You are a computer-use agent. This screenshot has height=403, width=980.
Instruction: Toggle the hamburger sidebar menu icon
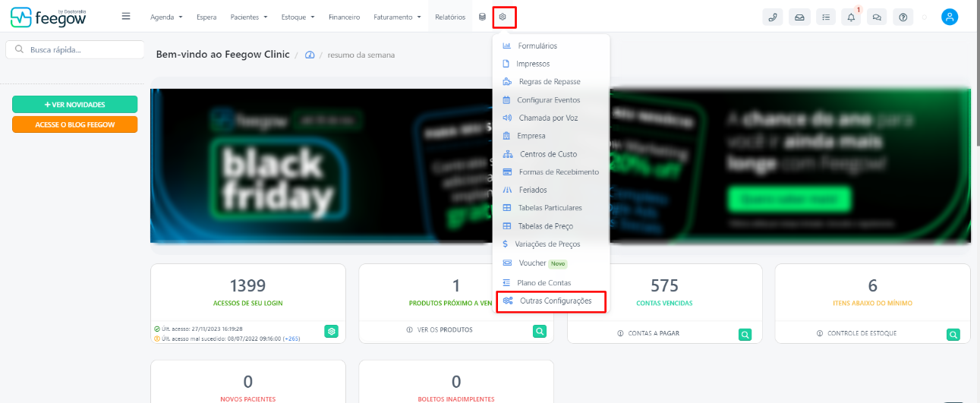click(126, 16)
